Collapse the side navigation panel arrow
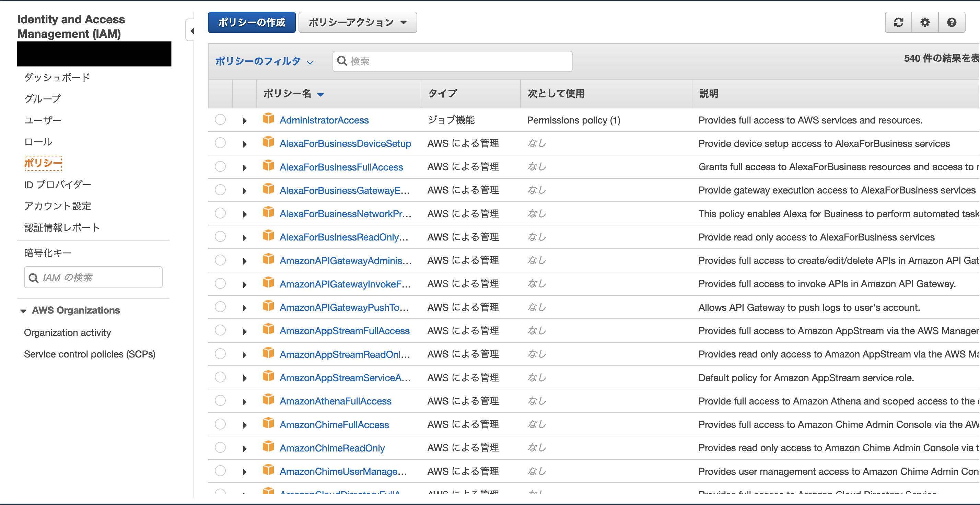This screenshot has height=505, width=980. [x=192, y=31]
